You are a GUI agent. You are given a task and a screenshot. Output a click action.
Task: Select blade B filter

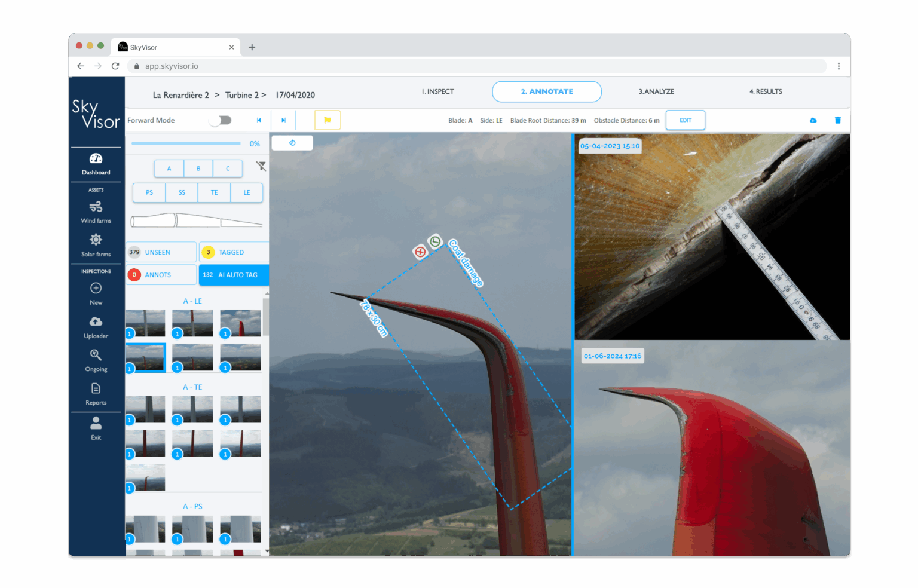point(198,169)
